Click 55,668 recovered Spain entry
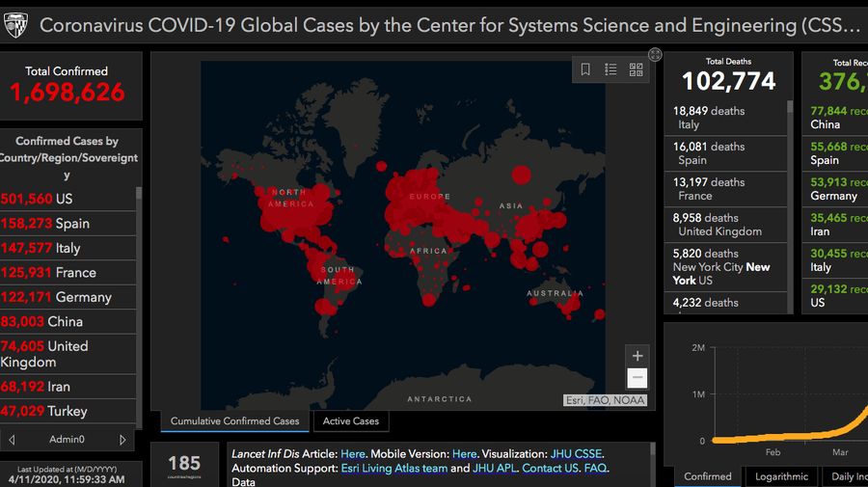Screen dimensions: 868x487 click(835, 153)
